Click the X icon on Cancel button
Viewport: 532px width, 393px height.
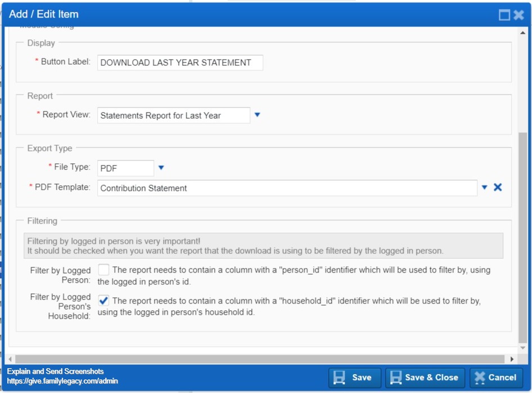point(480,377)
